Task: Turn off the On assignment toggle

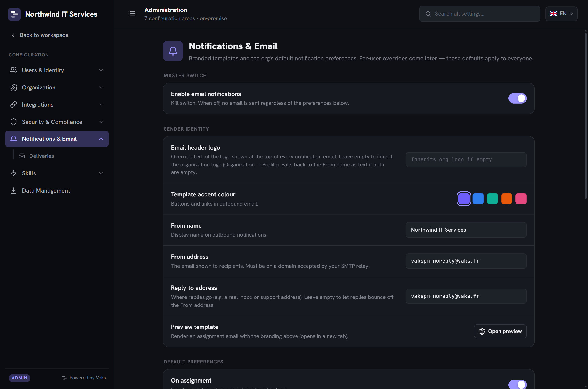Action: pyautogui.click(x=517, y=384)
